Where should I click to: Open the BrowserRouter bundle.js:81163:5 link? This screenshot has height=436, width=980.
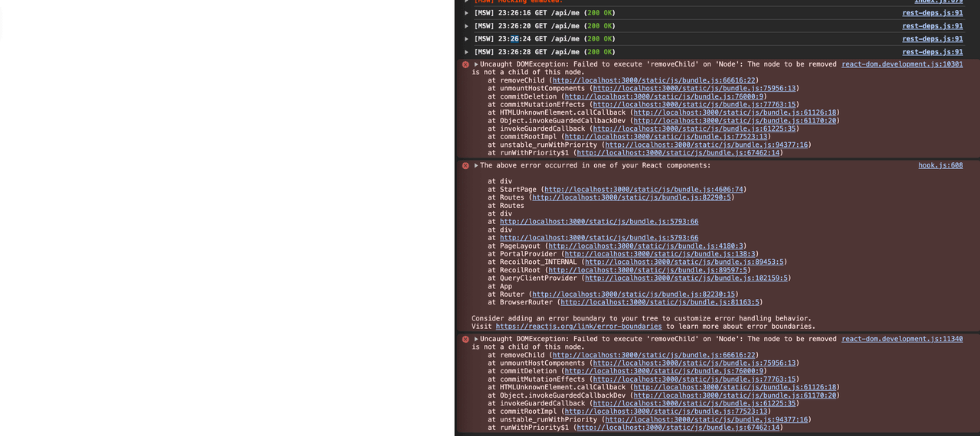pos(659,302)
